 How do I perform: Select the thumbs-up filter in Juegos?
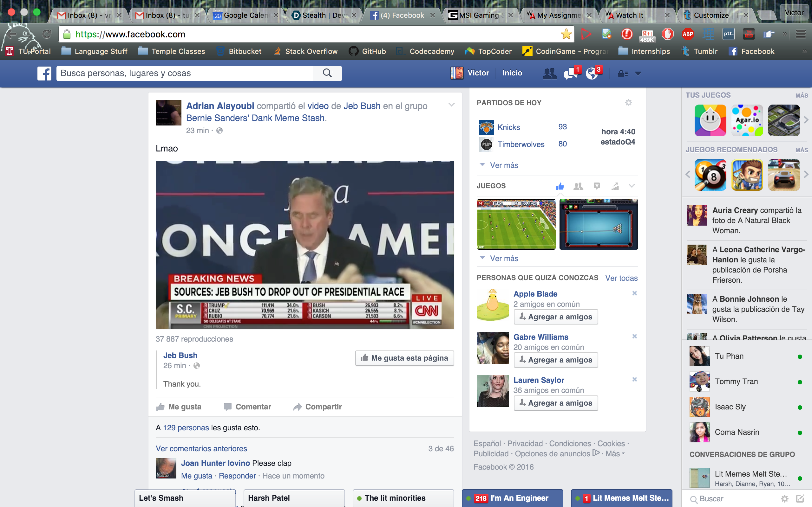pos(560,186)
